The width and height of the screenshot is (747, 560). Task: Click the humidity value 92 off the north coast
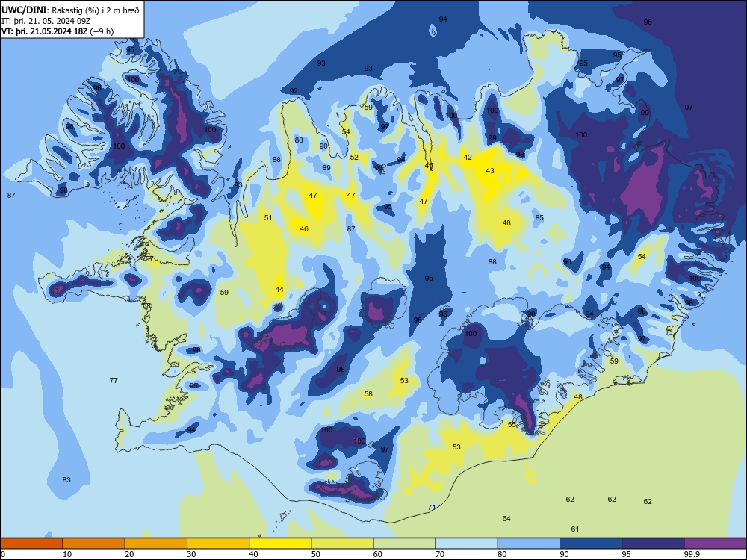pos(294,91)
